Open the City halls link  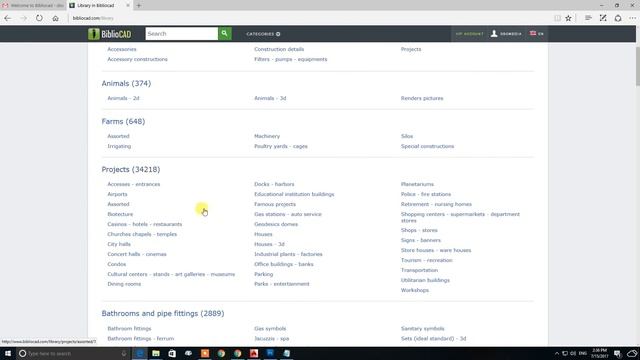pos(119,244)
